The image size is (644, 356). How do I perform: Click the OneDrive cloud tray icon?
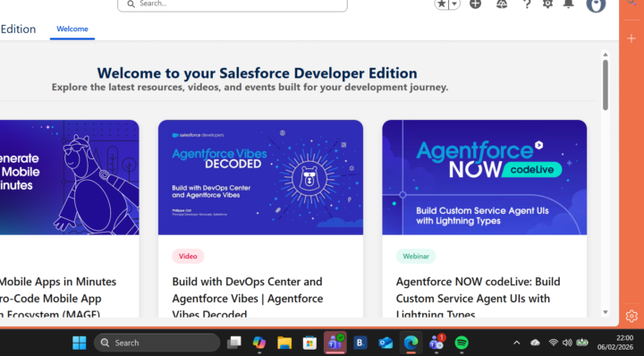point(535,343)
